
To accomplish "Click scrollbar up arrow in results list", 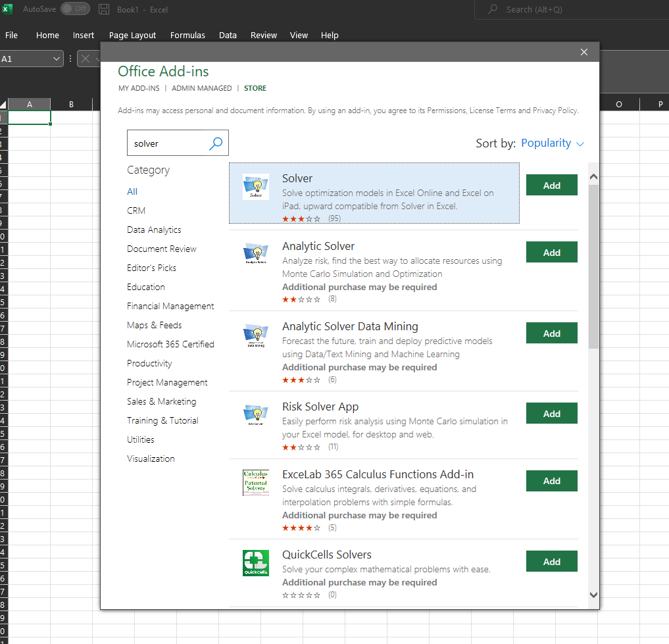I will tap(593, 177).
